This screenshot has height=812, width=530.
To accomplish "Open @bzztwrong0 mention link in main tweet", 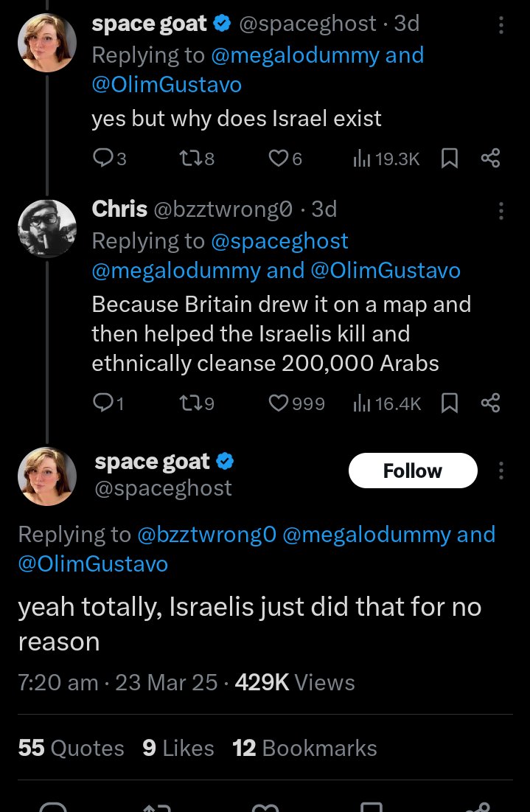I will (206, 535).
